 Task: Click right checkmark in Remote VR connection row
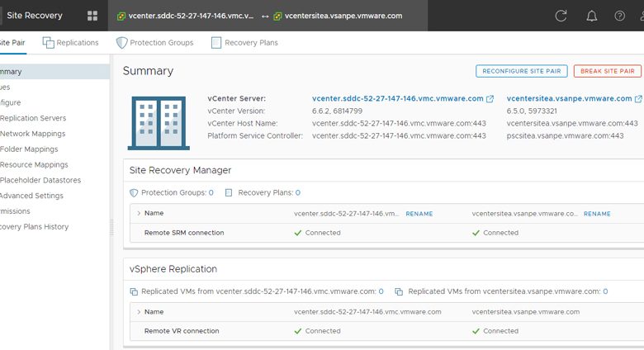pyautogui.click(x=476, y=331)
